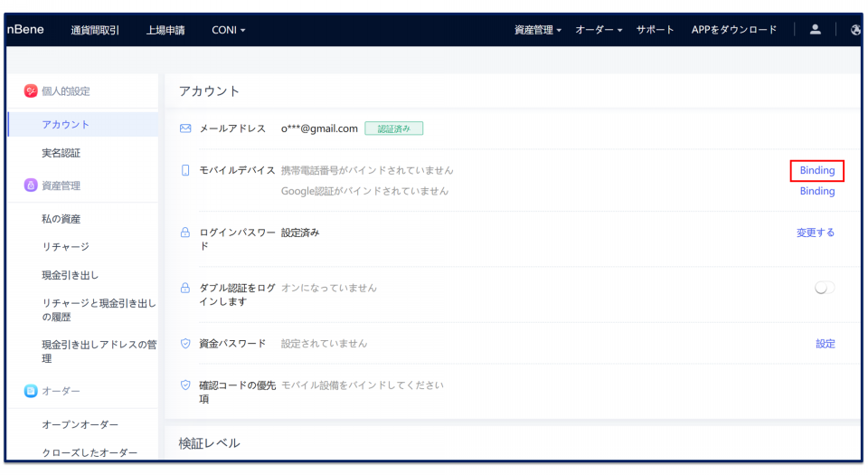868x475 pixels.
Task: Open 実名認証 in the sidebar
Action: pos(61,153)
